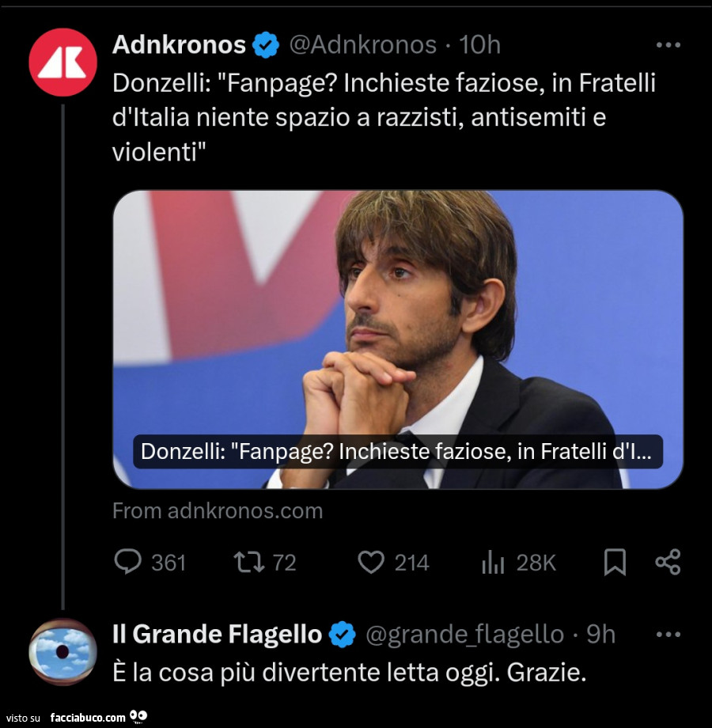
Task: Share the tweet using the share icon
Action: click(x=668, y=563)
